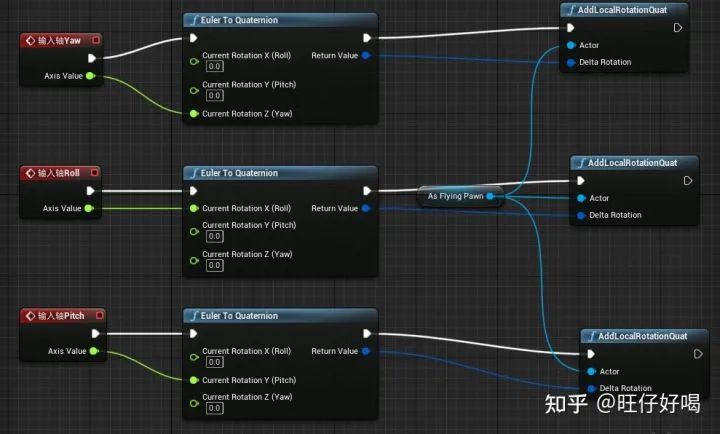Image resolution: width=720 pixels, height=434 pixels.
Task: Select AddLocalRotationQuat node title in the Pitch chain
Action: click(644, 336)
